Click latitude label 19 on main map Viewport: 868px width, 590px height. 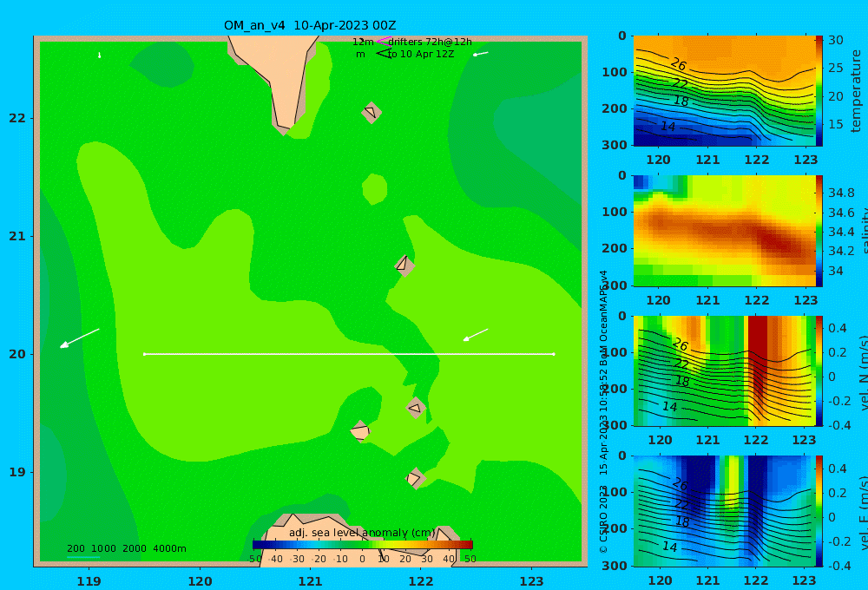tap(17, 472)
